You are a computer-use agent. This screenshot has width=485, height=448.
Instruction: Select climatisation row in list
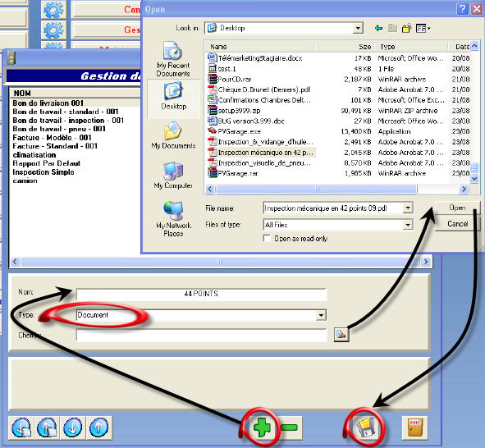(x=34, y=154)
